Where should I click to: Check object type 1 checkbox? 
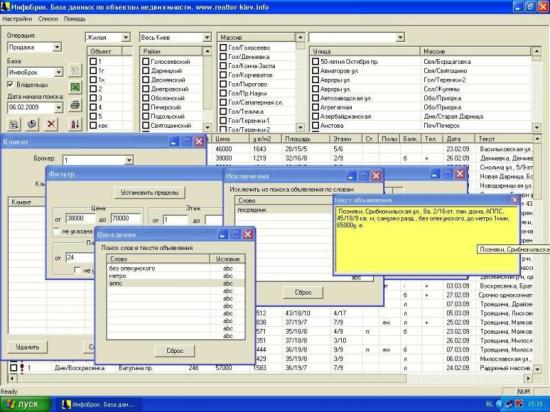coord(93,61)
